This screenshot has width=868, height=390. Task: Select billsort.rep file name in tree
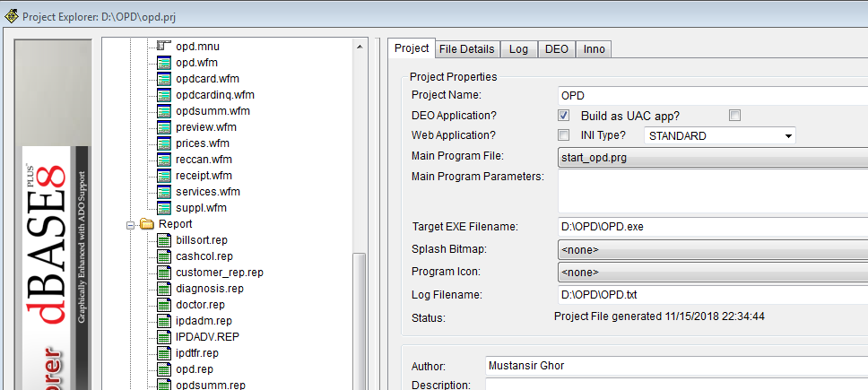(x=202, y=240)
